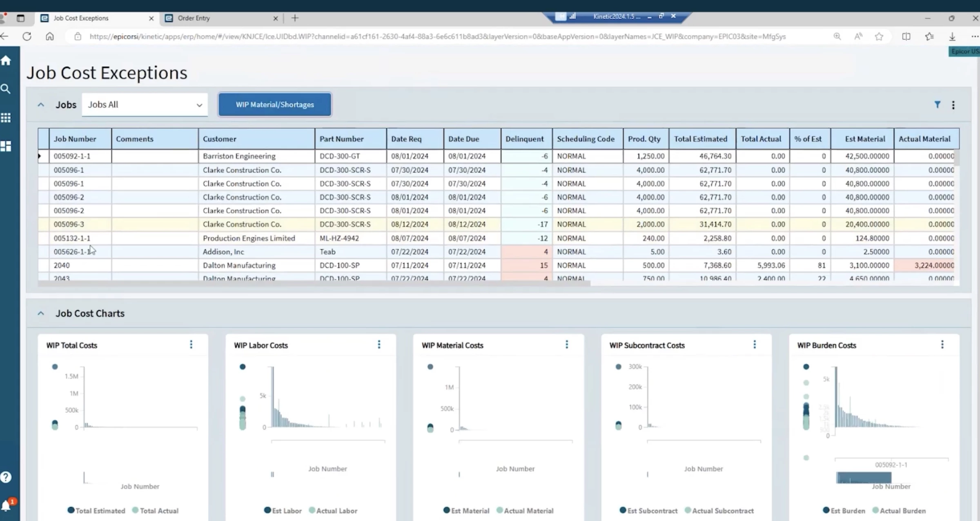Image resolution: width=980 pixels, height=521 pixels.
Task: Open WIP Subcontract Costs chart options menu
Action: (x=755, y=344)
